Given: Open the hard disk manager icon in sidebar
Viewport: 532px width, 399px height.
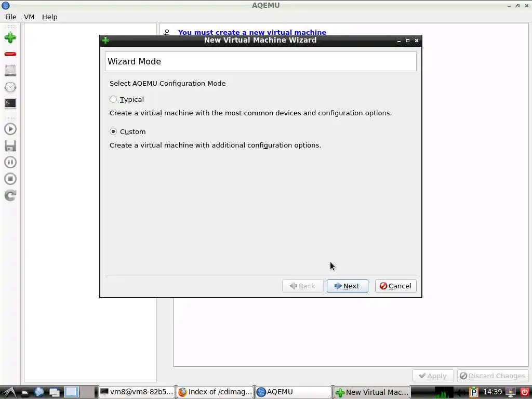Looking at the screenshot, I should point(10,70).
